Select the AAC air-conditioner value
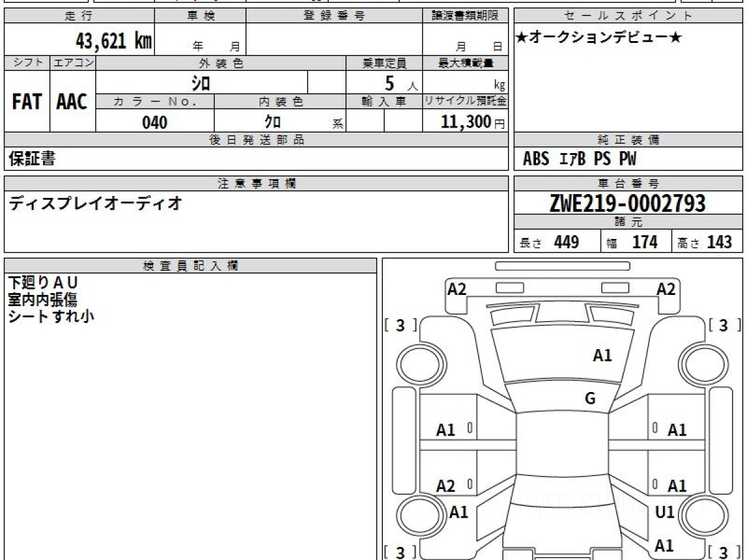This screenshot has height=560, width=747. pyautogui.click(x=72, y=102)
